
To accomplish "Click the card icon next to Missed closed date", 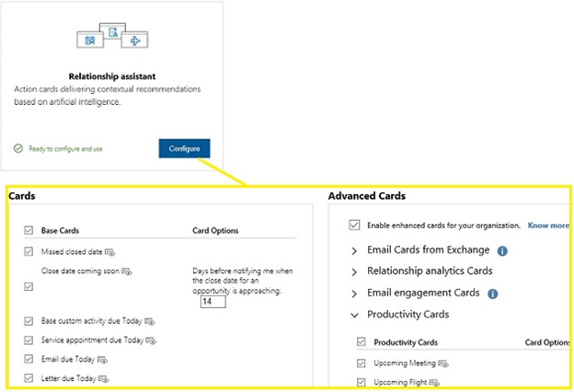I will coord(110,251).
